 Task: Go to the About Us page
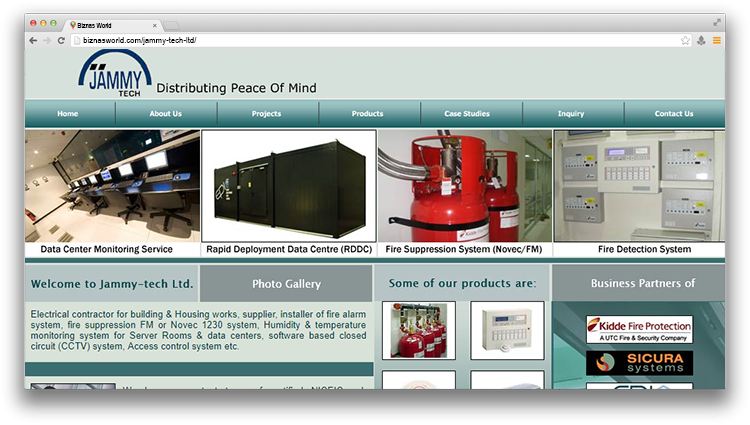(166, 114)
